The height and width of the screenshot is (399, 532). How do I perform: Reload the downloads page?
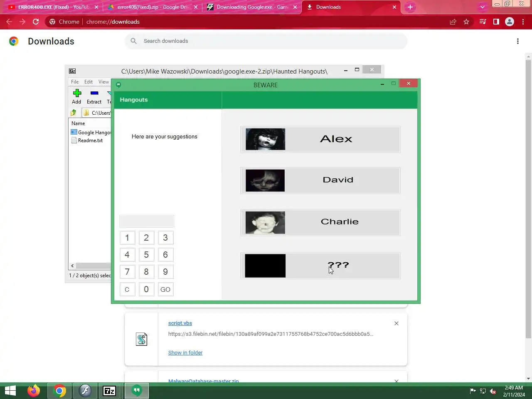tap(36, 22)
